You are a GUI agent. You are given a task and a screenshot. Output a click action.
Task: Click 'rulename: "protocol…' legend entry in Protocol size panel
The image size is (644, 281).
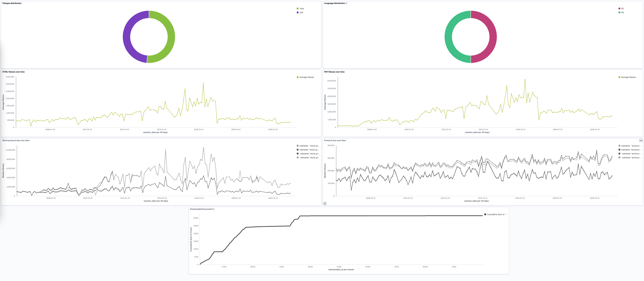click(630, 150)
